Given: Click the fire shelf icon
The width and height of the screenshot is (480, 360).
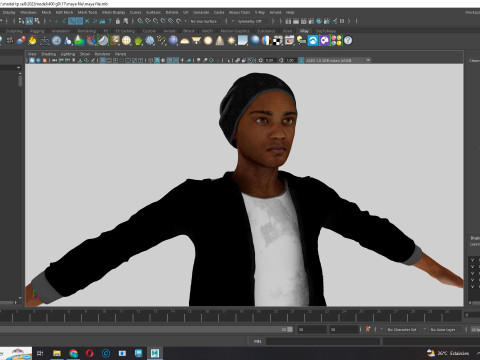Looking at the screenshot, I should click(33, 41).
